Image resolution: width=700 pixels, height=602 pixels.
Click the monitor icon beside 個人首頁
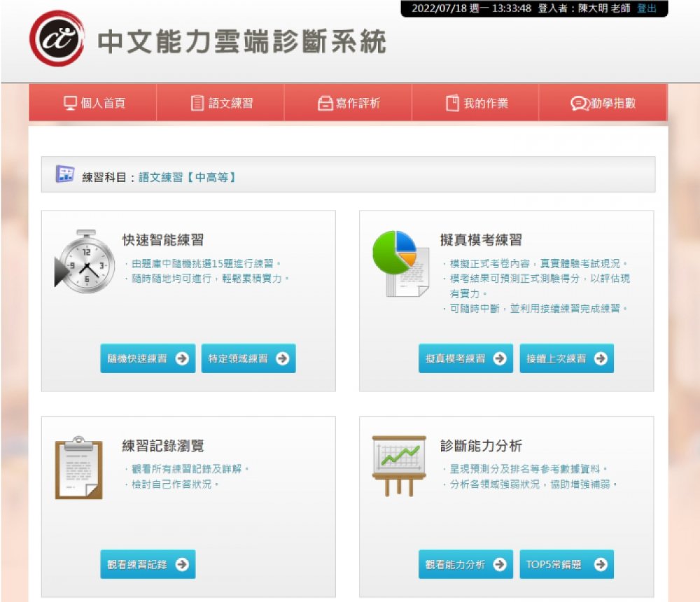(x=70, y=104)
